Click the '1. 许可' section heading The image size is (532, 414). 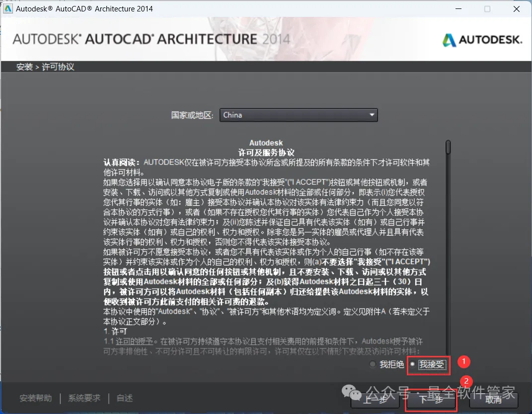(115, 331)
